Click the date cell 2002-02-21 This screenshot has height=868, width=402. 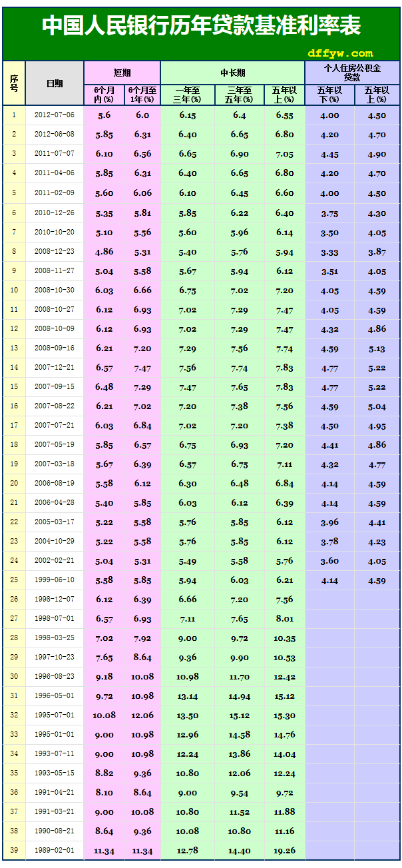click(x=55, y=561)
